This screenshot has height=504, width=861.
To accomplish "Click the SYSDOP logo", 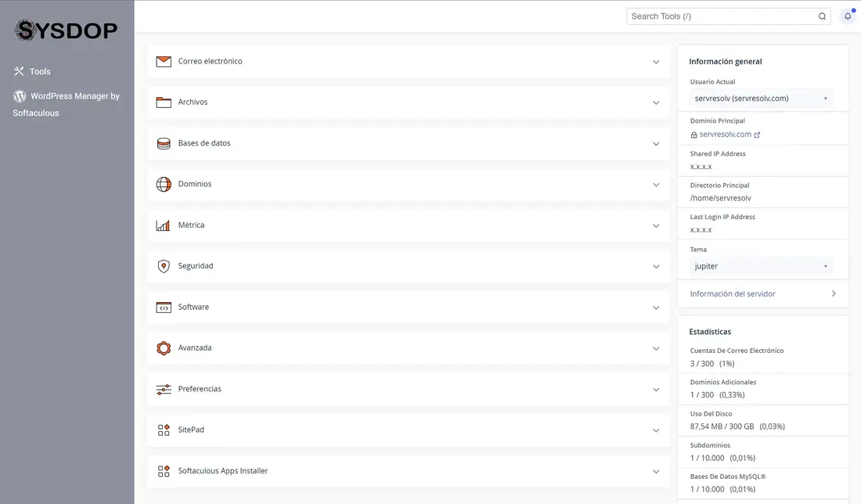I will tap(66, 31).
